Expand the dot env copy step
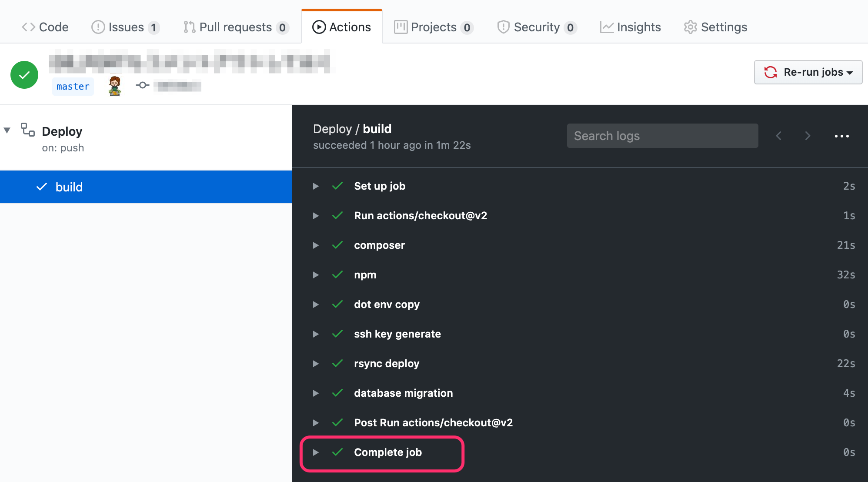The width and height of the screenshot is (868, 482). [316, 305]
